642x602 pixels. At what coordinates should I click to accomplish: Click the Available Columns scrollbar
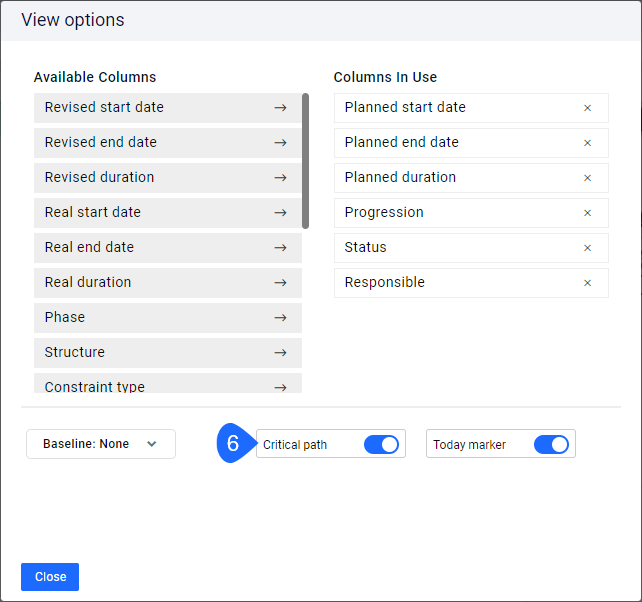(x=305, y=161)
